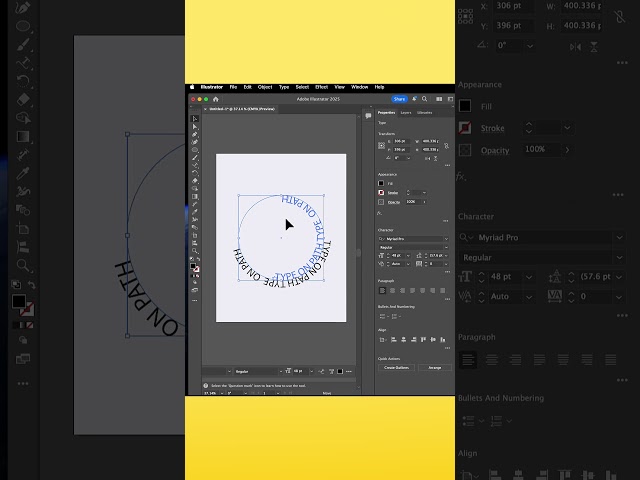The width and height of the screenshot is (640, 480).
Task: Set paragraph Align Center in small window
Action: point(393,291)
